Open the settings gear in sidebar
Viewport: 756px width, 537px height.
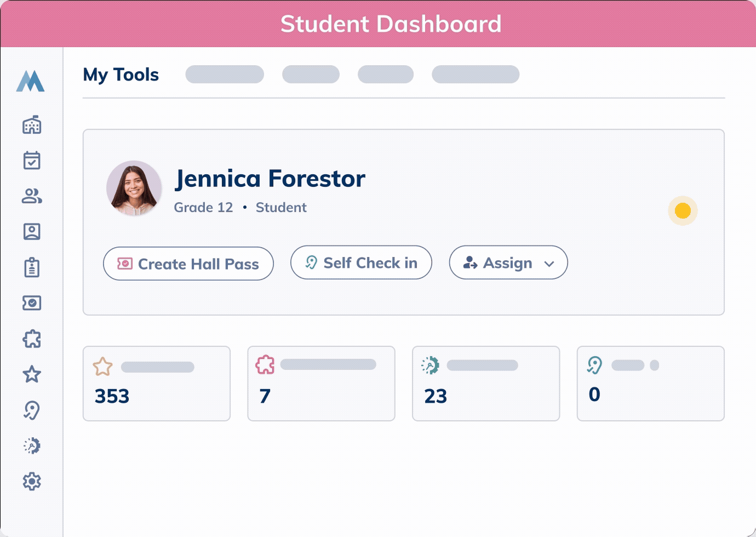(x=32, y=481)
